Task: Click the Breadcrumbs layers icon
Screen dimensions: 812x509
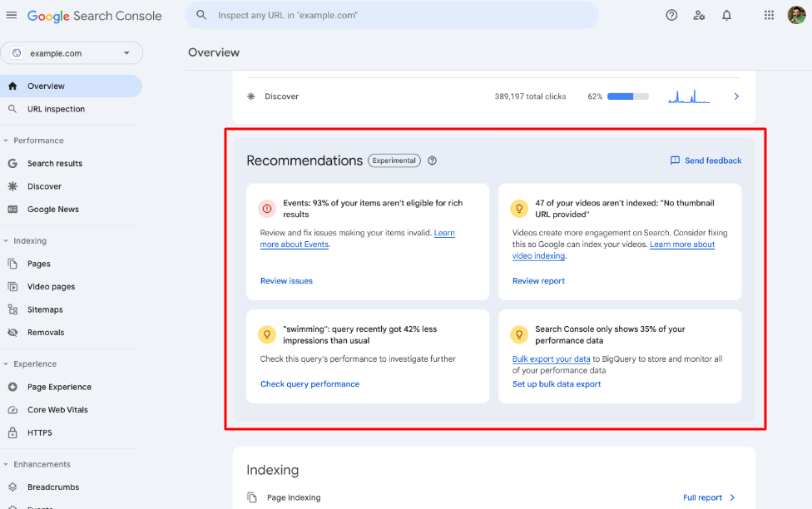Action: 13,487
